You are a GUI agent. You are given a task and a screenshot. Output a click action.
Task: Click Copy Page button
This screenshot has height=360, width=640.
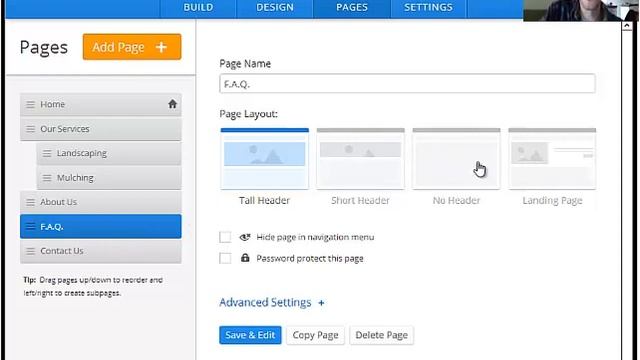(316, 335)
